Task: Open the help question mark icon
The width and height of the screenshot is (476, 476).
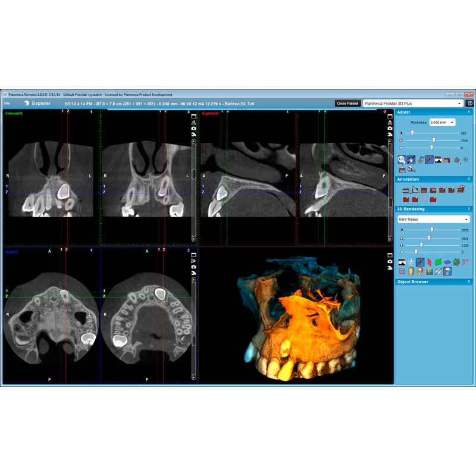Action: [469, 103]
